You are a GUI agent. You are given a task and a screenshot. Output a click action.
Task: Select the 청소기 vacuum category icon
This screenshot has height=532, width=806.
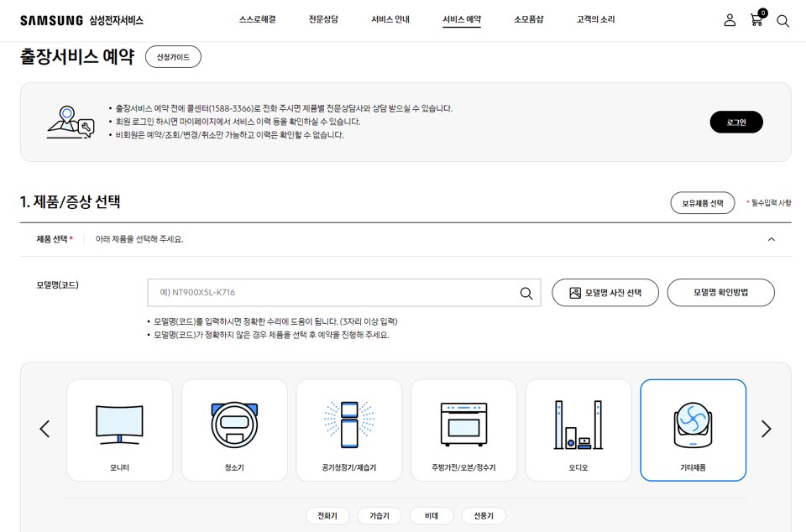pos(234,429)
